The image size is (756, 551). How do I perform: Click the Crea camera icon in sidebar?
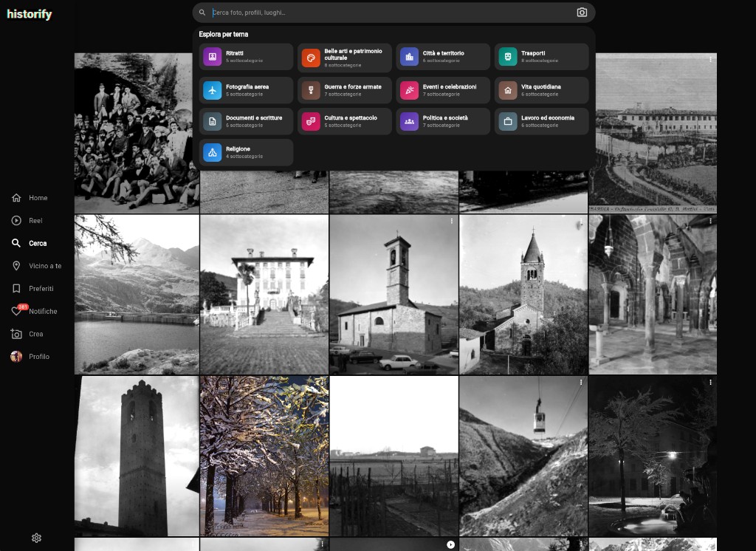click(x=16, y=334)
